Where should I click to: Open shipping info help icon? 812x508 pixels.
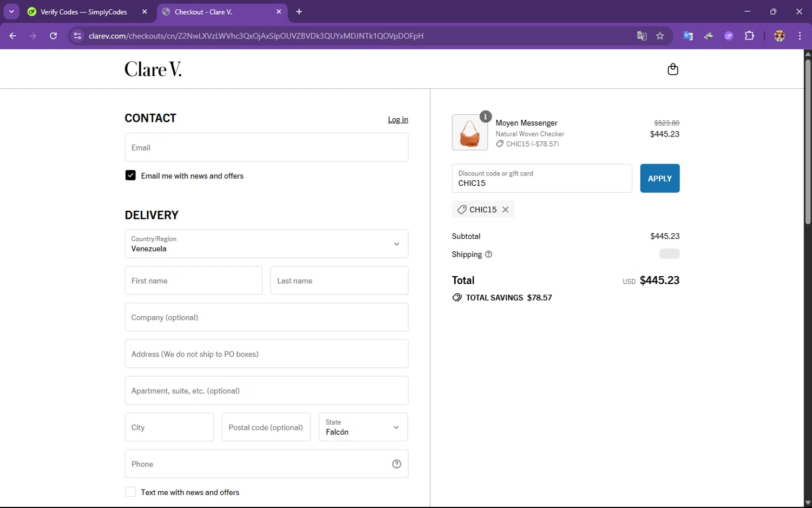489,255
